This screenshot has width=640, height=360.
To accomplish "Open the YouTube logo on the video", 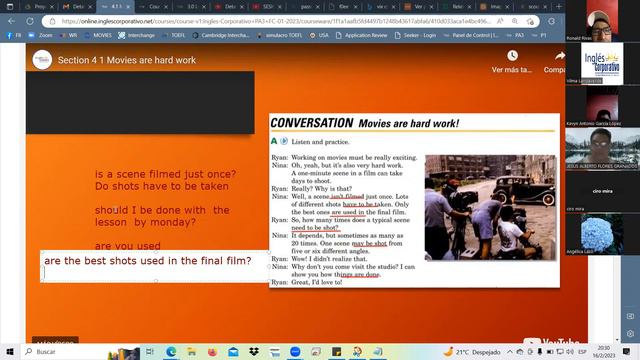I will (551, 342).
